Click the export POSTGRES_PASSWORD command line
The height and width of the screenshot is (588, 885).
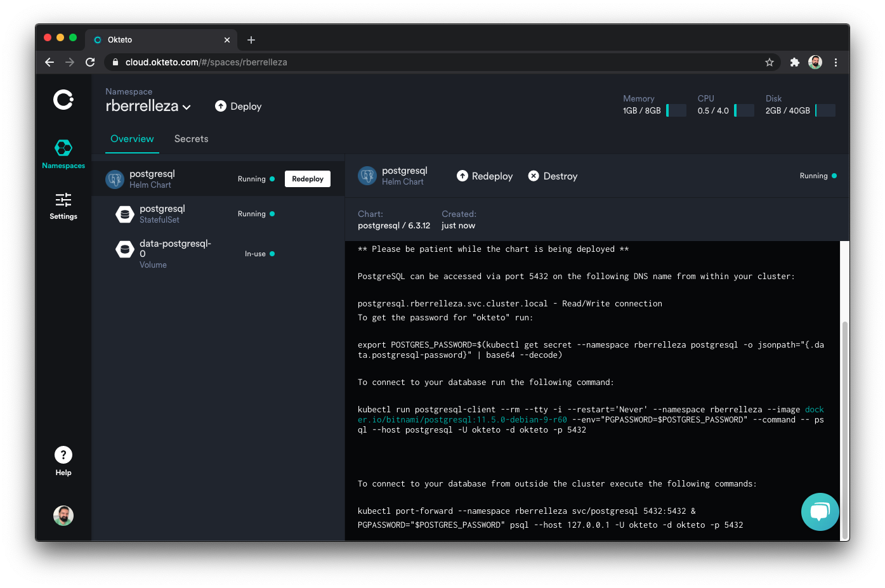coord(591,350)
